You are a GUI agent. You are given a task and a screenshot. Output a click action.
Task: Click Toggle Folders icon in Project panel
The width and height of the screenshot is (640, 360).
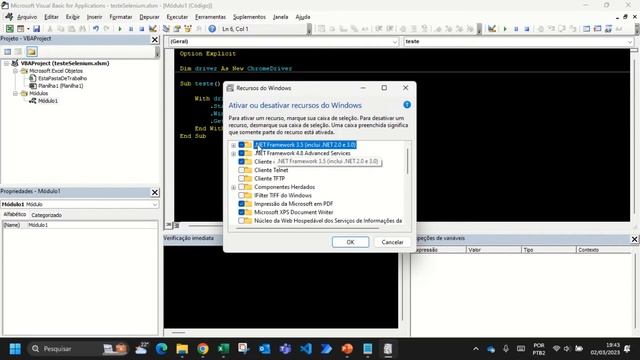click(32, 51)
